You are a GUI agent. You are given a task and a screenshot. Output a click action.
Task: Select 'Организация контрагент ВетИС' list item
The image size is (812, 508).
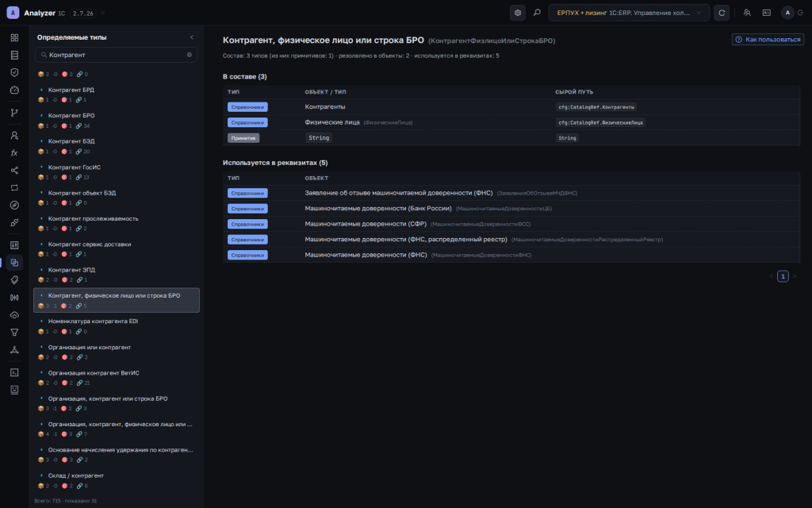tap(117, 377)
